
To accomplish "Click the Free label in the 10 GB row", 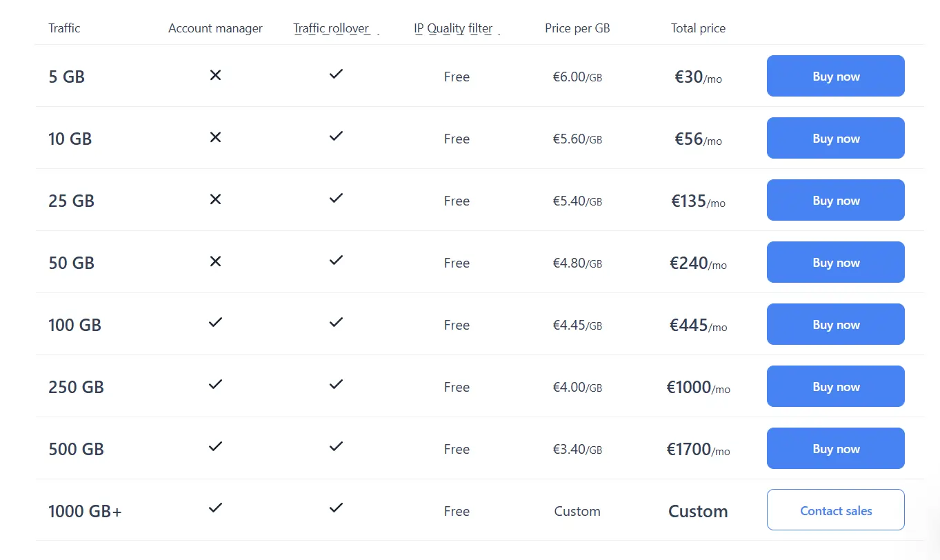I will [456, 139].
